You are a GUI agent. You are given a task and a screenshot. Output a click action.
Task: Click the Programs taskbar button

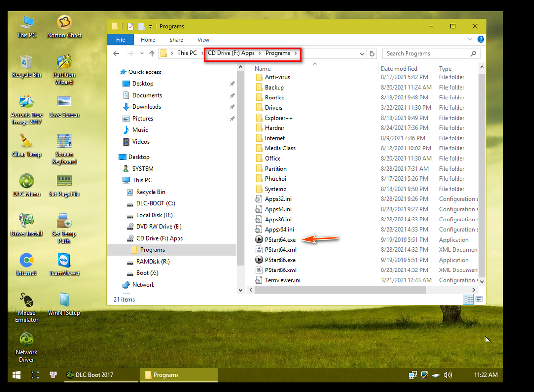coord(179,375)
